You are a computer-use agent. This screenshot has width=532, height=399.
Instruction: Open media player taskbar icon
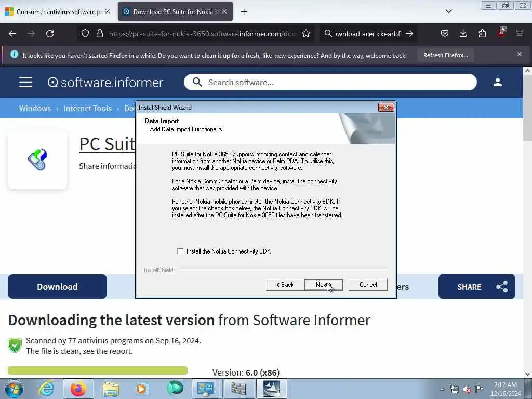[142, 389]
